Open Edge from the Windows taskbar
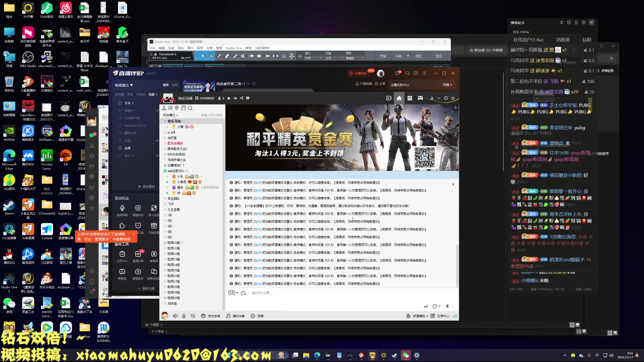644x362 pixels. (317, 355)
